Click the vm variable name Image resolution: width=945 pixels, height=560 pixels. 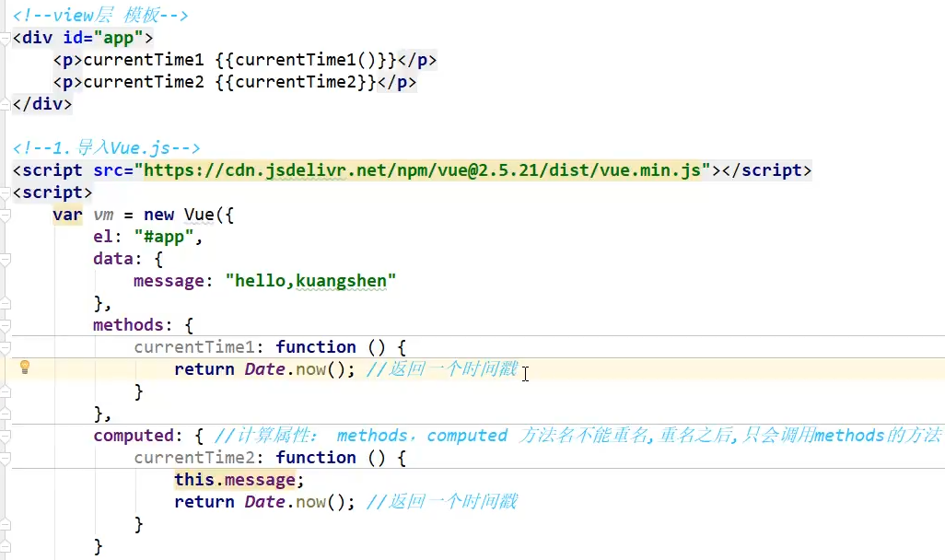[103, 216]
